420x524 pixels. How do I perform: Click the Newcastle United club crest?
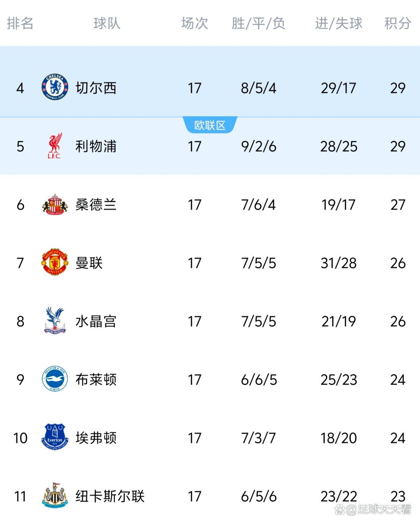[54, 496]
